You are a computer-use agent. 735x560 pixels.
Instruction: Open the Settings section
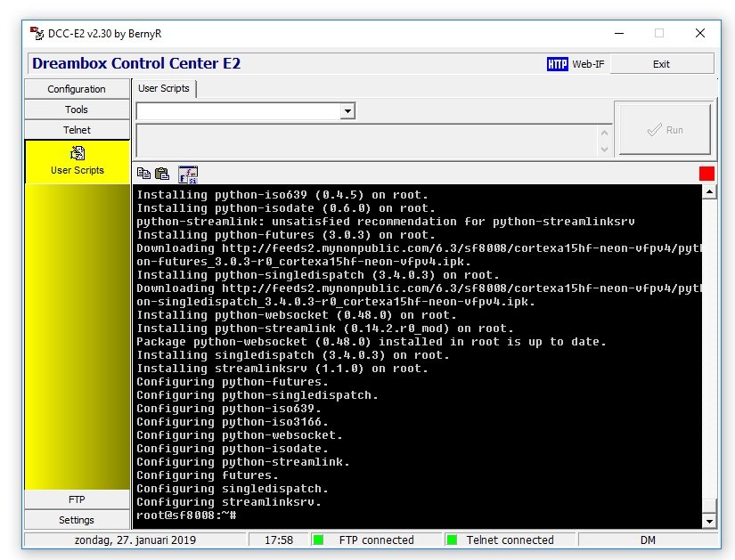tap(77, 520)
